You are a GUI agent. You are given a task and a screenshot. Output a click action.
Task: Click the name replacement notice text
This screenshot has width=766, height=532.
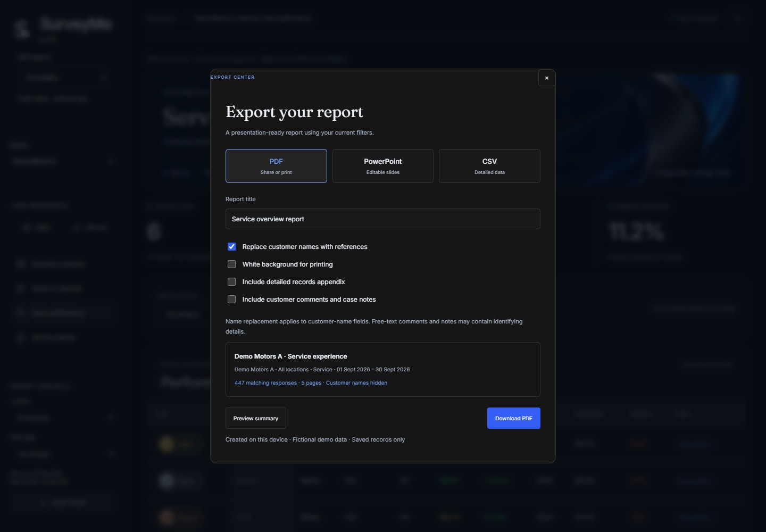(x=374, y=327)
